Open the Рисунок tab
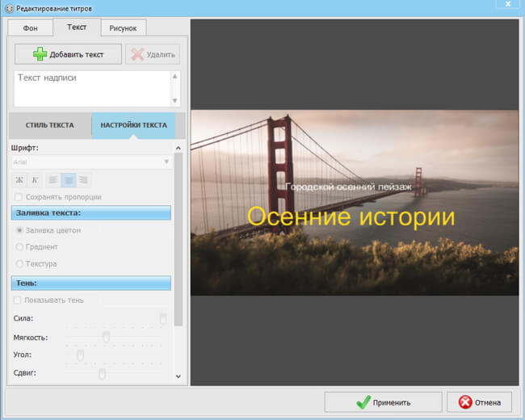The width and height of the screenshot is (525, 420). click(x=123, y=28)
